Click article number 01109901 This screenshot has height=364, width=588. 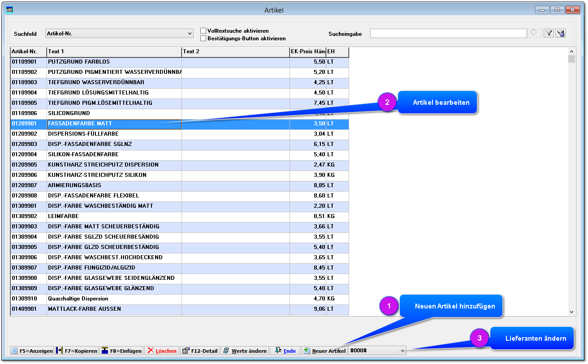[24, 62]
